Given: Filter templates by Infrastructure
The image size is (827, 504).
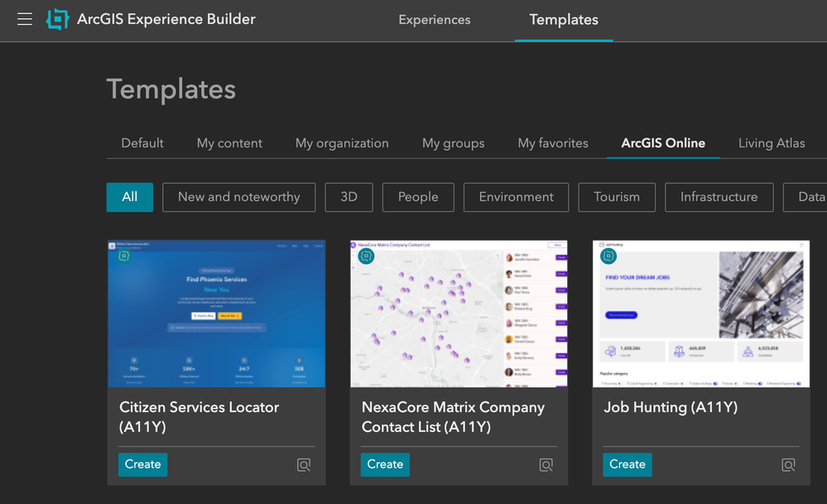Looking at the screenshot, I should [719, 197].
